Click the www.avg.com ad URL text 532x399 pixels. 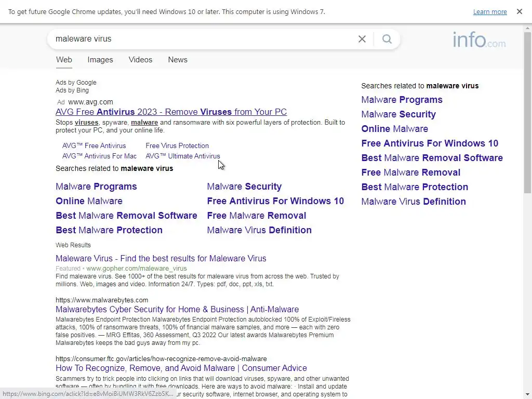coord(90,102)
